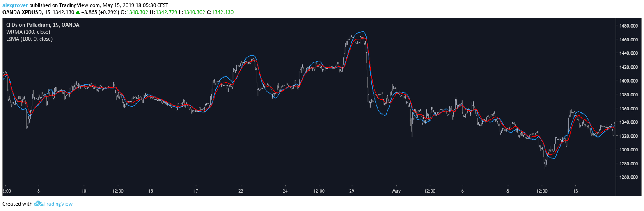Click the high price value H:1342.729
This screenshot has width=644, height=211.
[163, 12]
